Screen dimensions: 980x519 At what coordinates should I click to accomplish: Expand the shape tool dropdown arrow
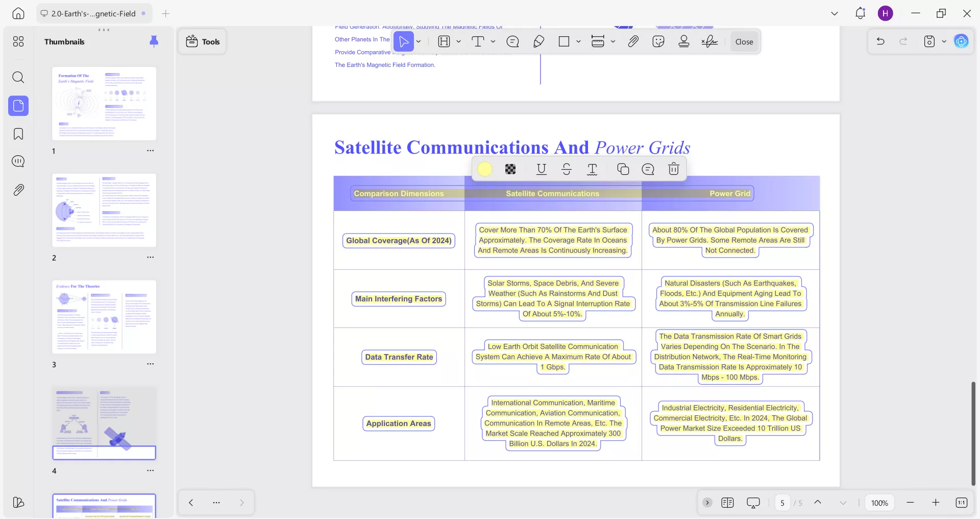[x=578, y=42]
